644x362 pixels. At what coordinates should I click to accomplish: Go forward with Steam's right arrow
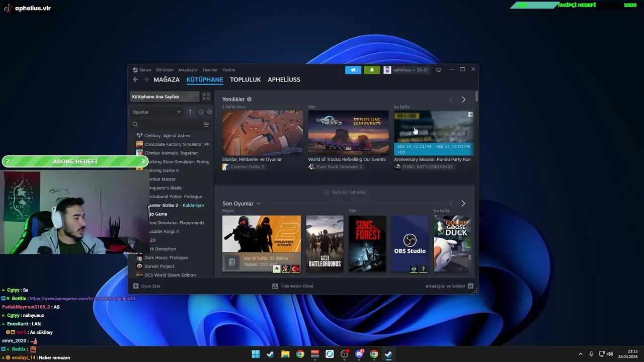coord(146,79)
